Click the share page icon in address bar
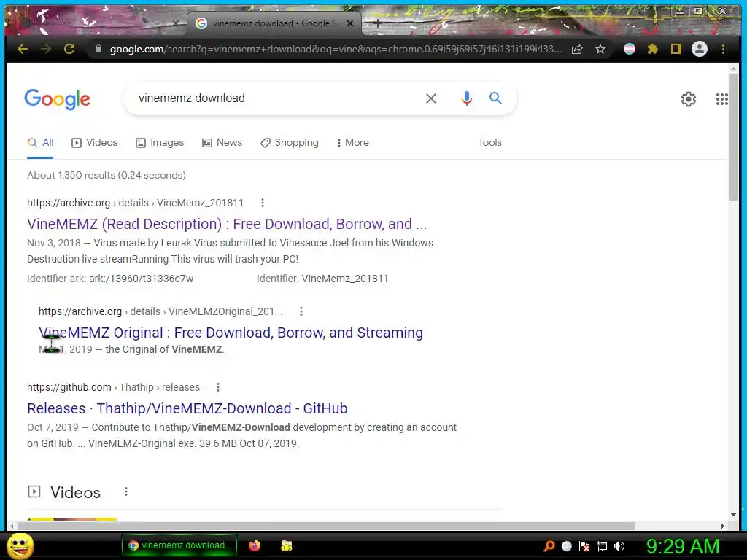Screen dimensions: 747x560 coord(577,49)
